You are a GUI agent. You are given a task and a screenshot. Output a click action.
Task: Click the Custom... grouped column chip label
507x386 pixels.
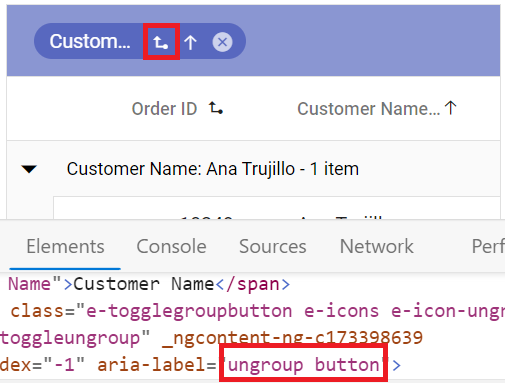click(x=90, y=41)
